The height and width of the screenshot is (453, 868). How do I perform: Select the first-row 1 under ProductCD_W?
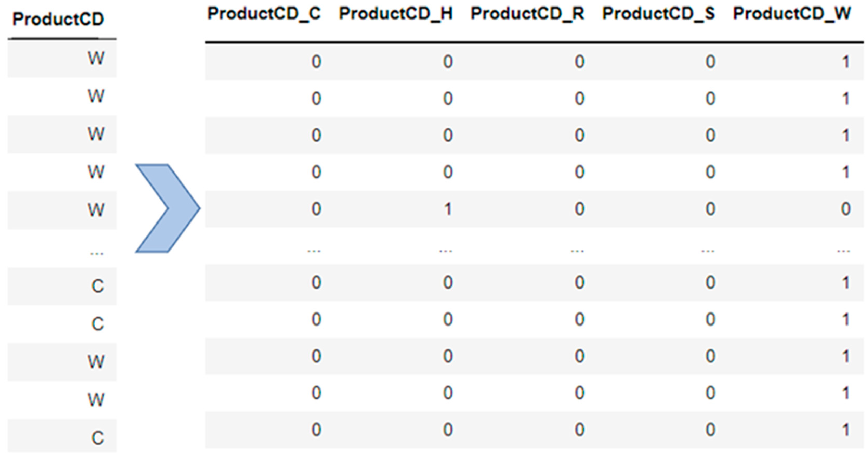845,62
